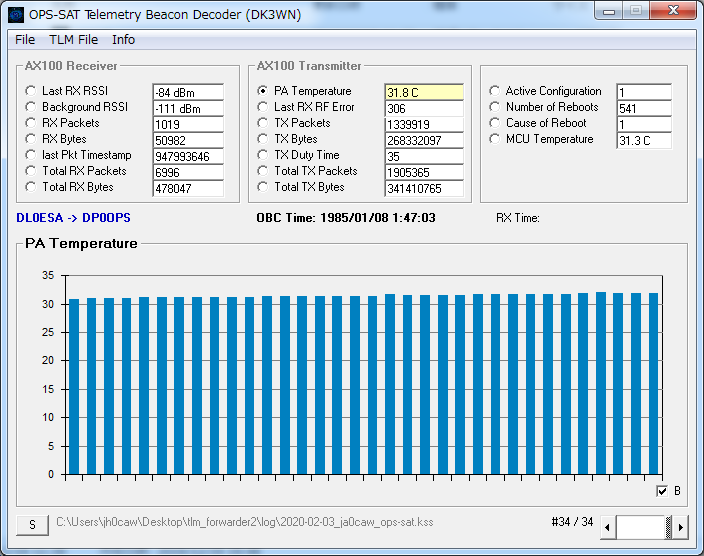The image size is (704, 556).
Task: Click the TX Packets value 1339919
Action: (424, 124)
